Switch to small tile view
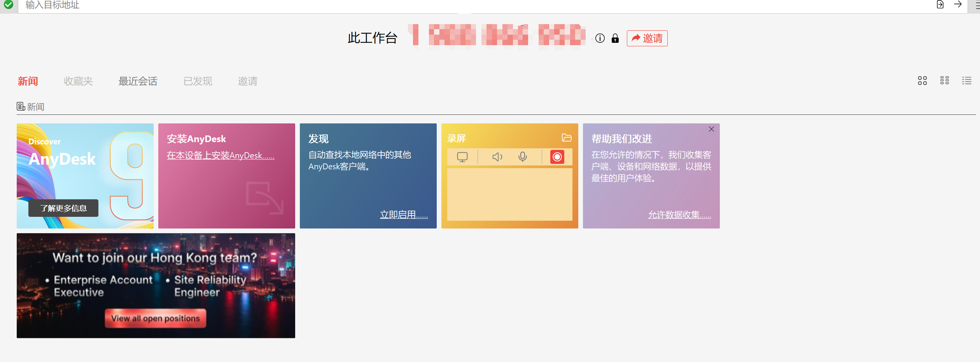Image resolution: width=980 pixels, height=362 pixels. point(945,81)
